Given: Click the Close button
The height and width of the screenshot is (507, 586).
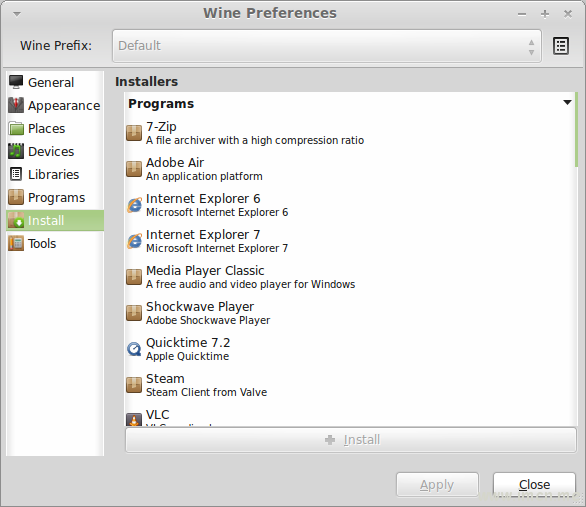Looking at the screenshot, I should click(534, 485).
